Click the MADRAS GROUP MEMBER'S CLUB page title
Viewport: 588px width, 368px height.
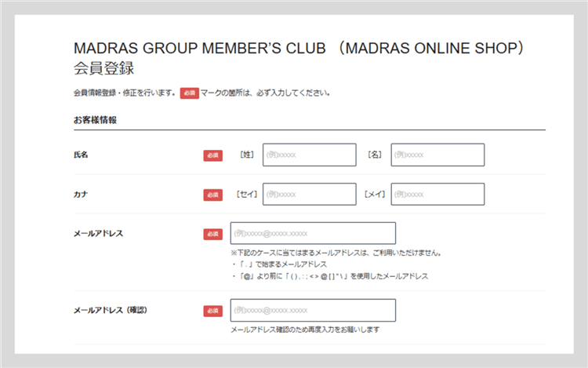299,58
